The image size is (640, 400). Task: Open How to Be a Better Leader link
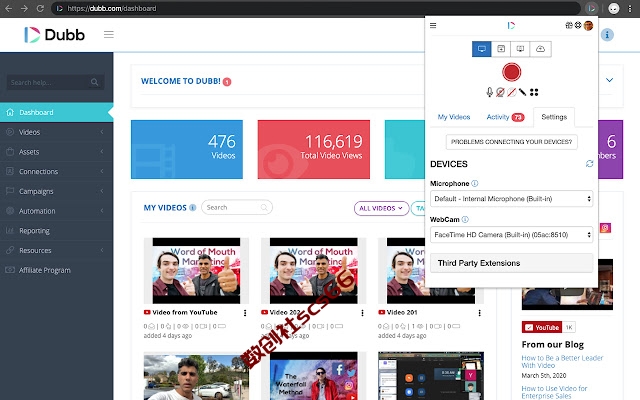(562, 362)
